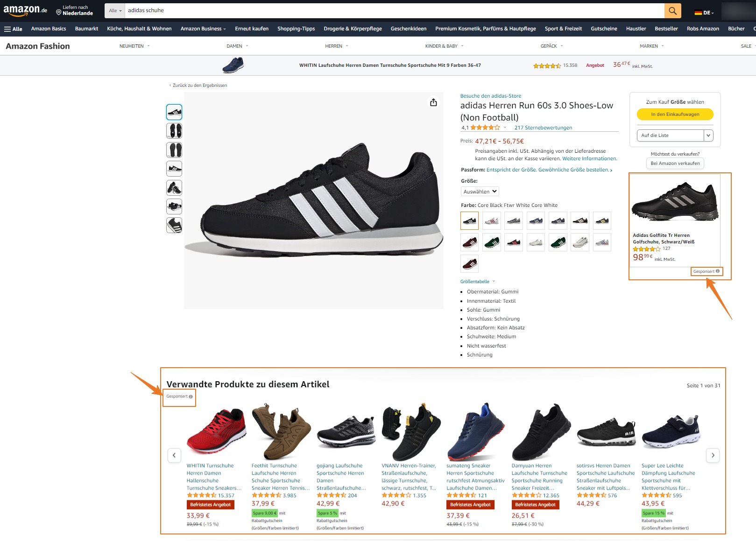The image size is (756, 541).
Task: Expand MARKEN fashion menu
Action: (651, 46)
